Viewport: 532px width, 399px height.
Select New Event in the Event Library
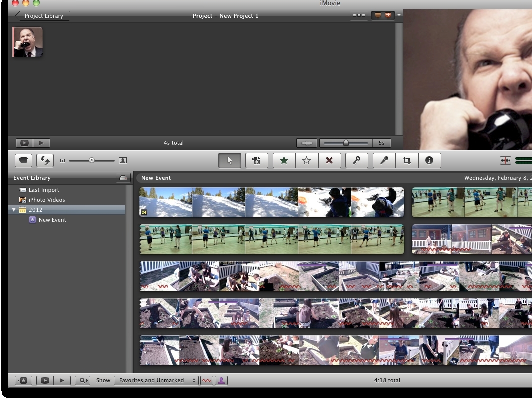[52, 220]
